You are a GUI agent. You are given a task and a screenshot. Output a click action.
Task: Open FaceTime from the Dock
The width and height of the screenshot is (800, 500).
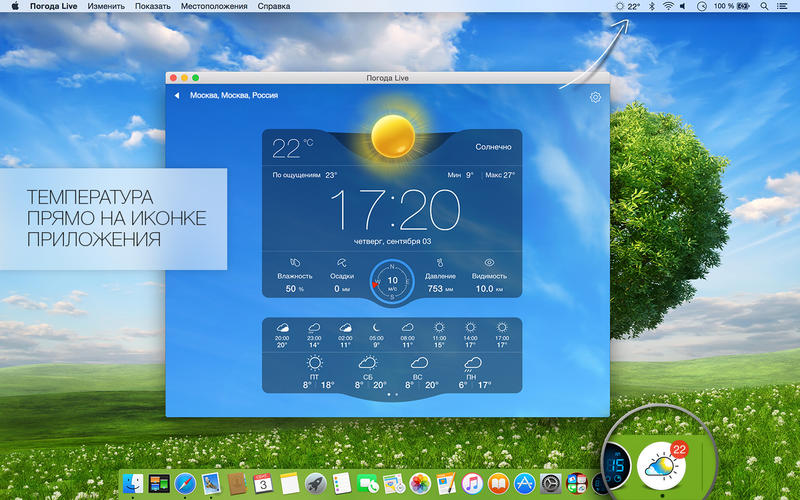coord(367,483)
